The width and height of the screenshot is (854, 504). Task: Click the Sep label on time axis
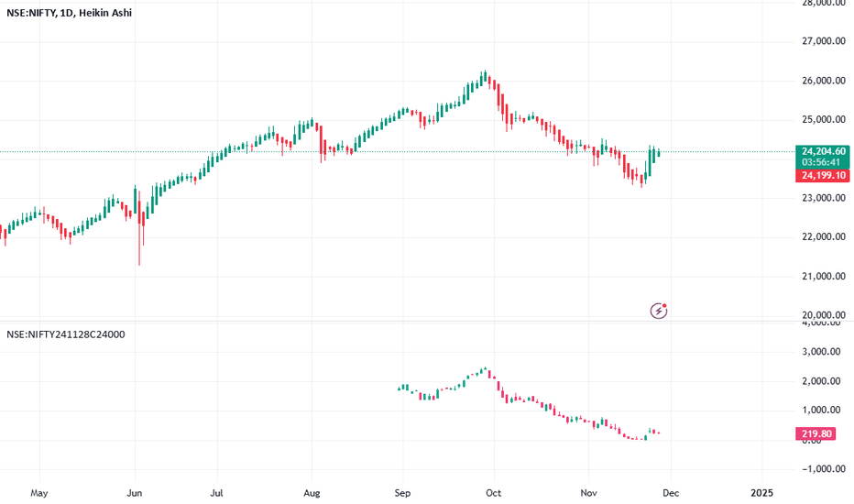click(x=402, y=493)
